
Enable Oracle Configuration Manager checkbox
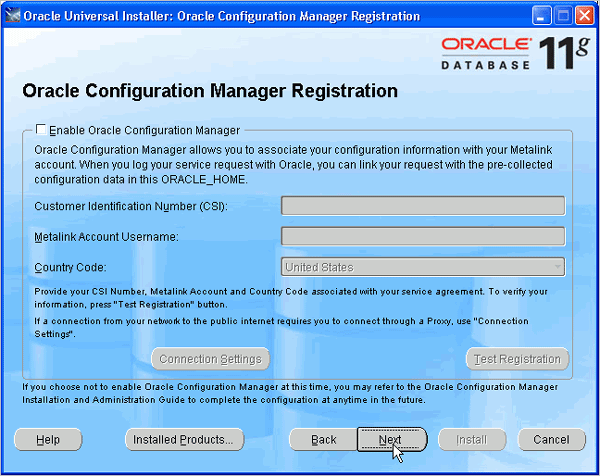tap(41, 130)
